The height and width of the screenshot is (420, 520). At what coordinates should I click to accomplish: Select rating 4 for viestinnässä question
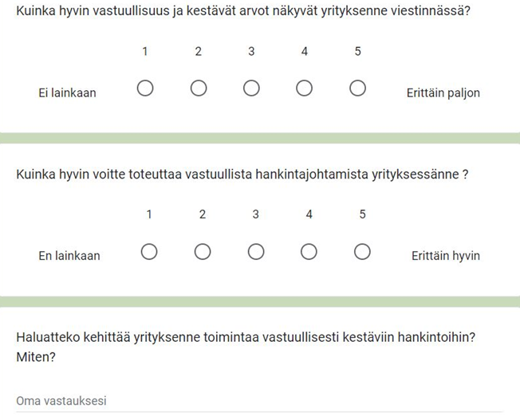(304, 88)
